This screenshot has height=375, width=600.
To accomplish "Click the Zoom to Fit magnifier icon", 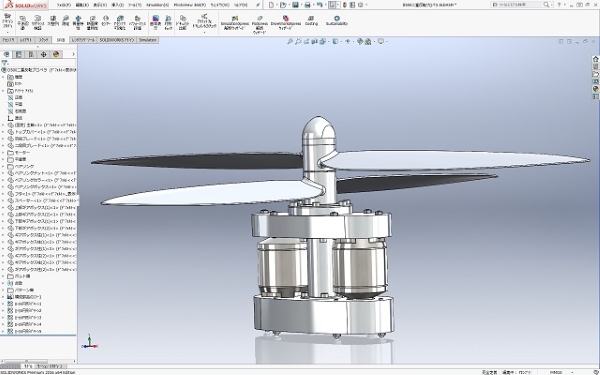I will click(x=290, y=41).
